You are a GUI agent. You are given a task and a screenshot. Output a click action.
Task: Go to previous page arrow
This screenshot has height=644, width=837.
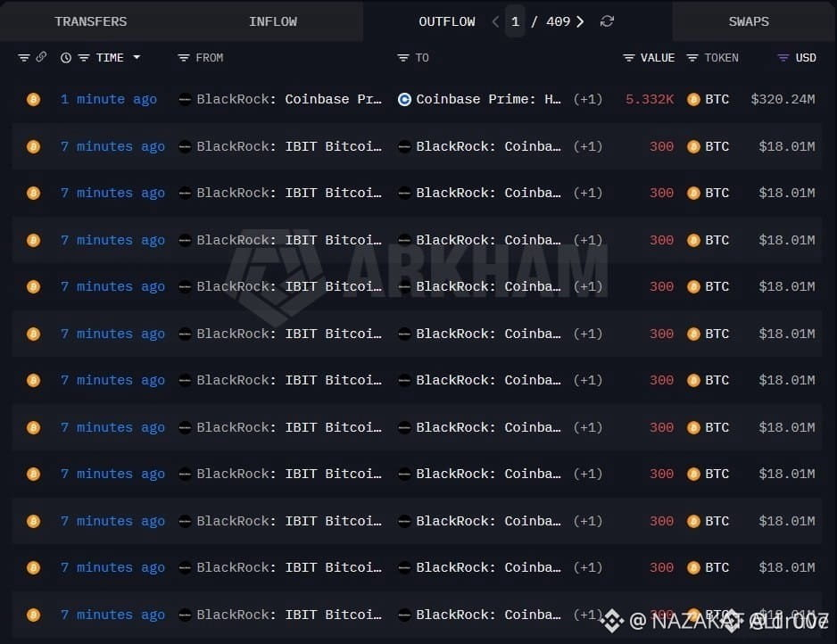click(495, 21)
